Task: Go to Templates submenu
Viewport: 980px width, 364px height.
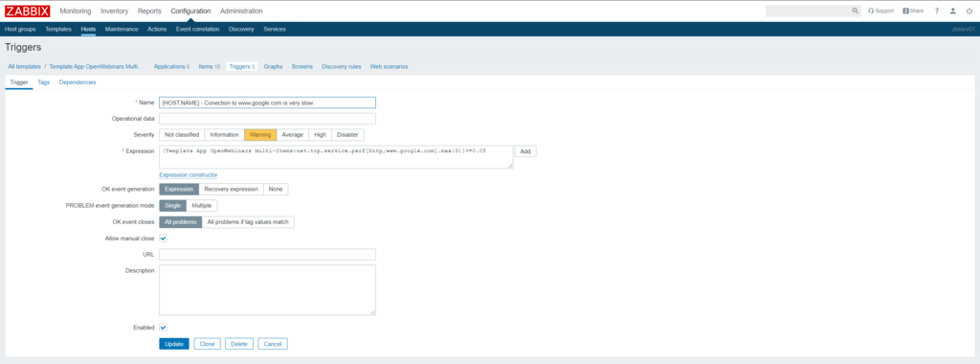Action: 58,29
